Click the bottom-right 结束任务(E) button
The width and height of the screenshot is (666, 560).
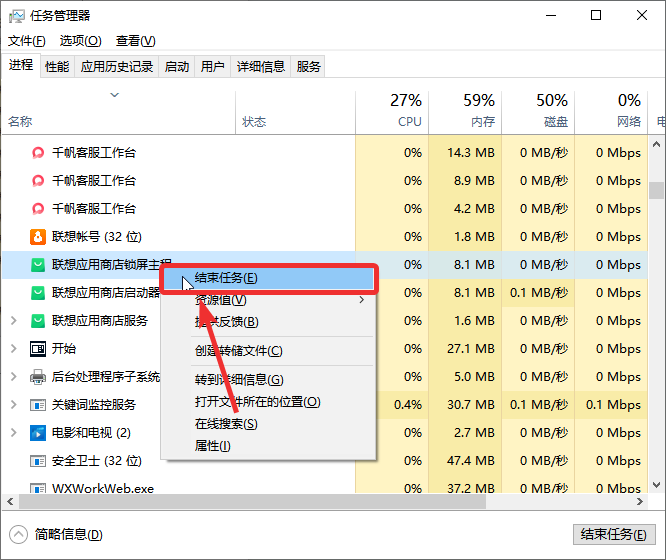click(614, 535)
